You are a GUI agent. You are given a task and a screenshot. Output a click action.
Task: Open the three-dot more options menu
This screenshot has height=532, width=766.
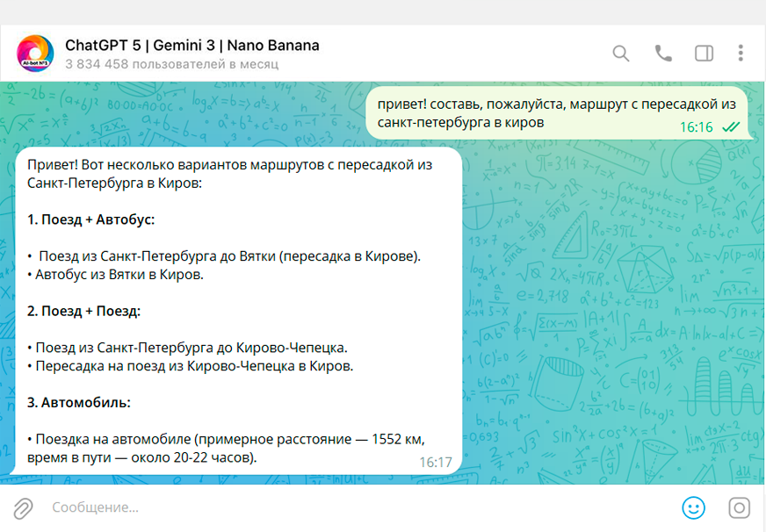coord(741,54)
